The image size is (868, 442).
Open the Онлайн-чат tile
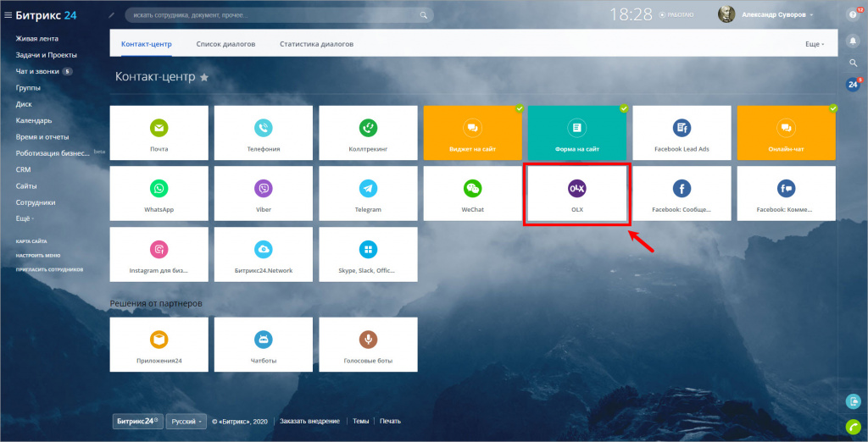(x=786, y=133)
